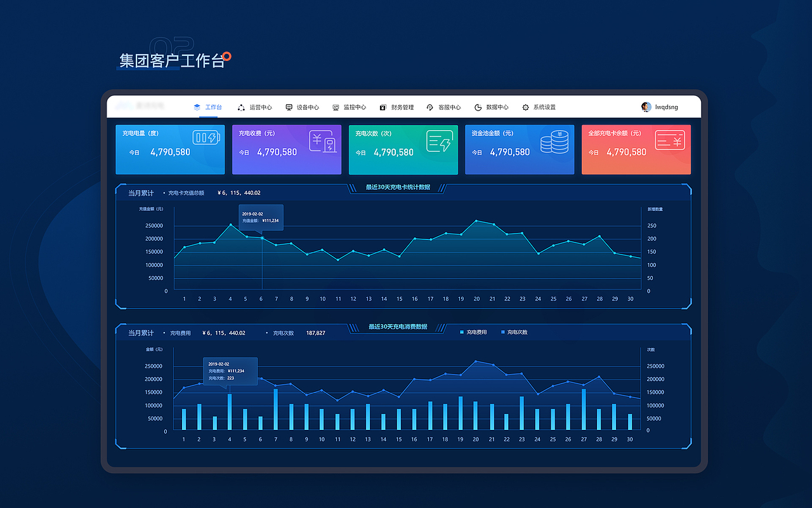Click the coin stack icon on 资金池金额 card
Screen dimensions: 812x508
tap(554, 141)
